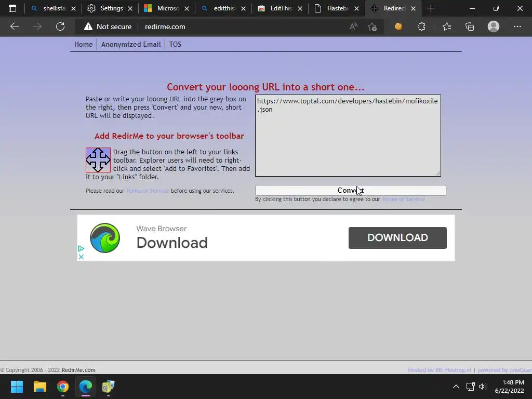Click the Convert button
Image resolution: width=532 pixels, height=399 pixels.
click(x=351, y=190)
